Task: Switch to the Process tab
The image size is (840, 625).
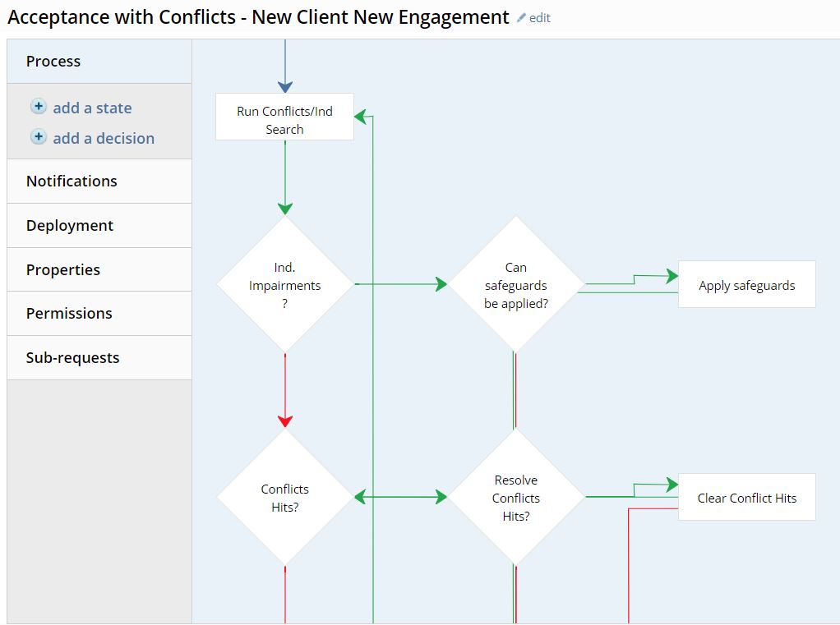Action: pos(53,62)
